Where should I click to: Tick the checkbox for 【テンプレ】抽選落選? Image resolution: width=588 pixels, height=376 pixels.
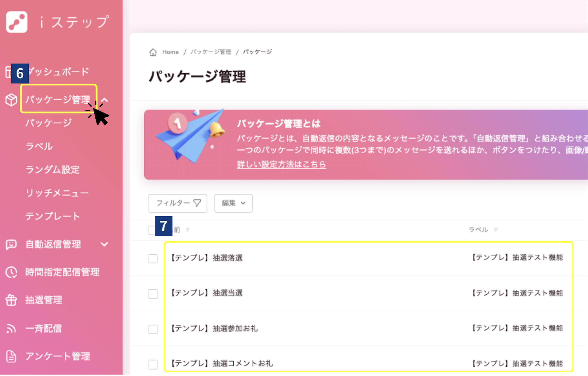153,258
